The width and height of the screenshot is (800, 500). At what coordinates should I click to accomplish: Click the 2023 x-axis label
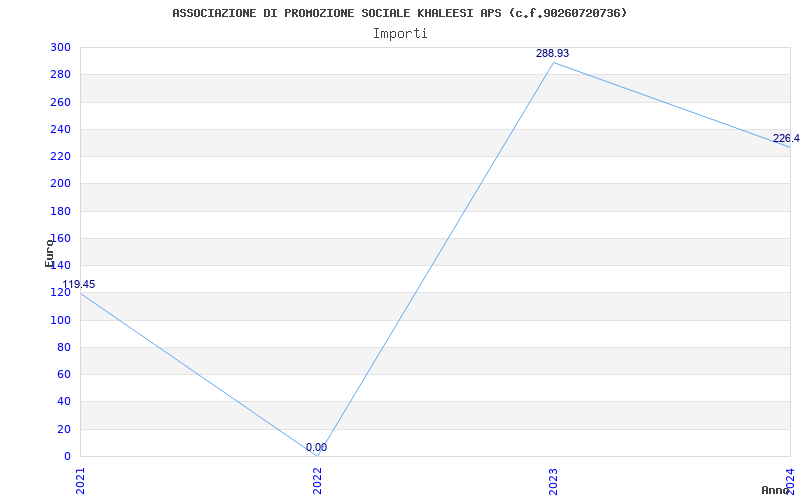[x=554, y=481]
